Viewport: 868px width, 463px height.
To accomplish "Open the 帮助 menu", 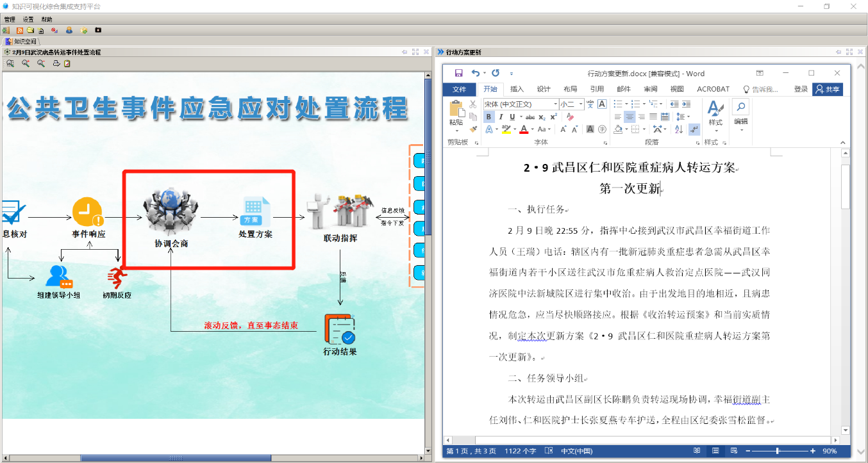I will point(47,19).
